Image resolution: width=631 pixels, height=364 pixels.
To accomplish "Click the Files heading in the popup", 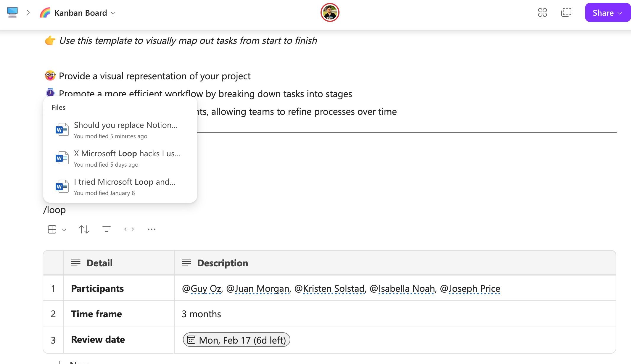I will coord(58,107).
